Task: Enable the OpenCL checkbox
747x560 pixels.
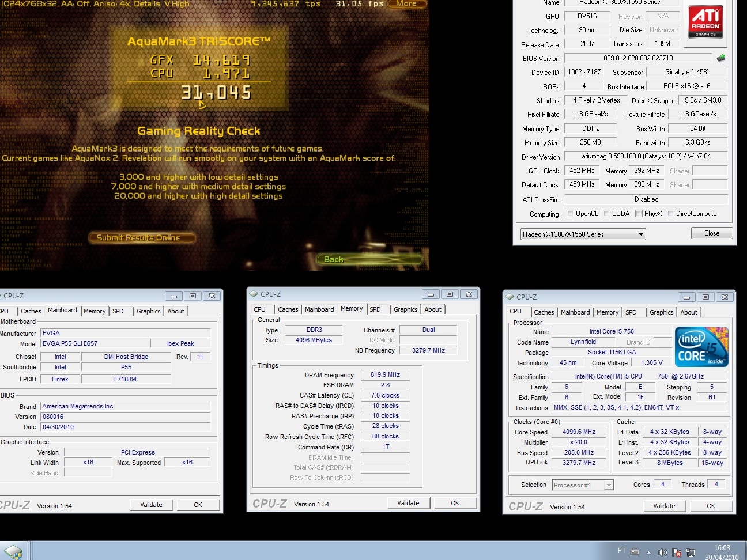Action: click(570, 214)
